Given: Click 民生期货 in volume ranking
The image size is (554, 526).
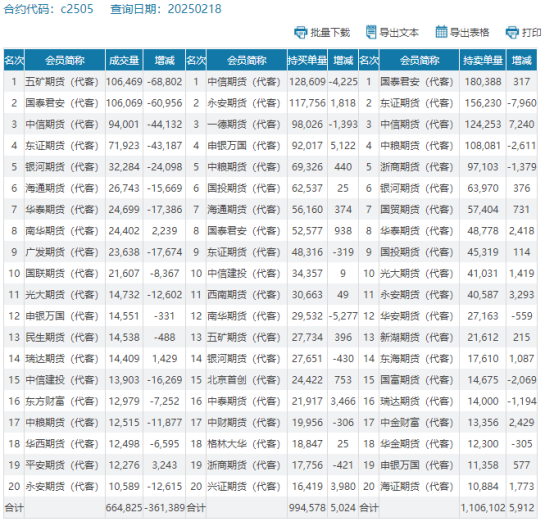Looking at the screenshot, I should pyautogui.click(x=61, y=337).
